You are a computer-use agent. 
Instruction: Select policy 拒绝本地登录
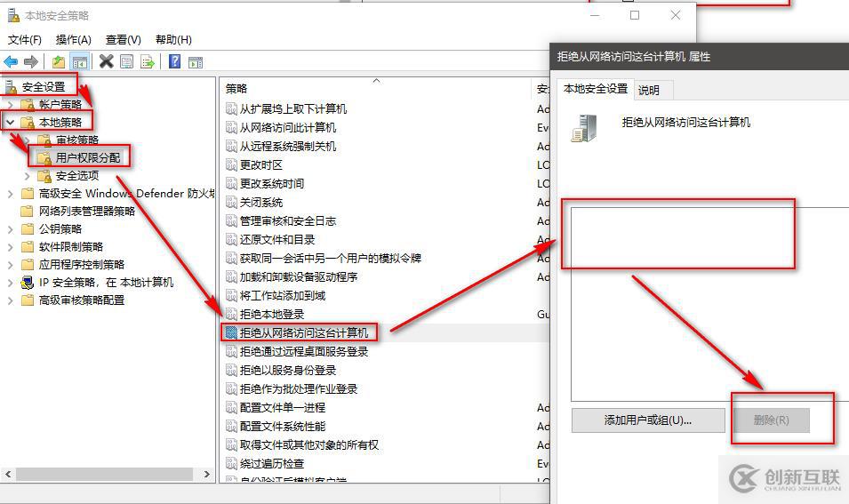point(272,315)
